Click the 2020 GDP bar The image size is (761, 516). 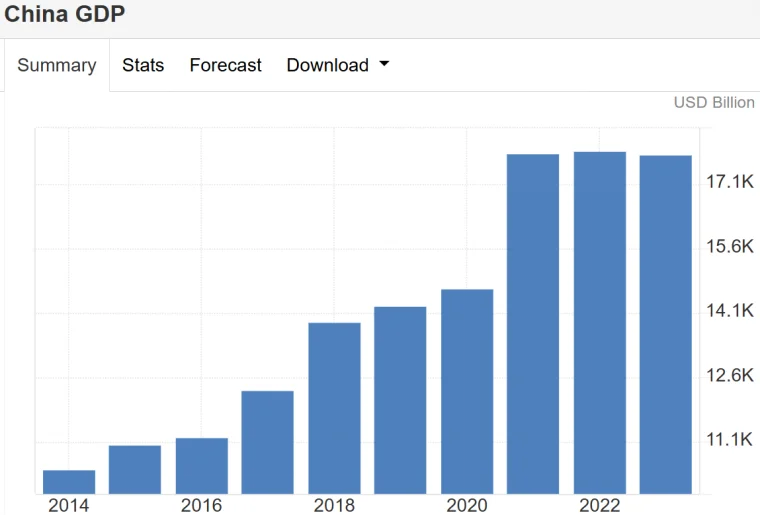click(x=467, y=391)
